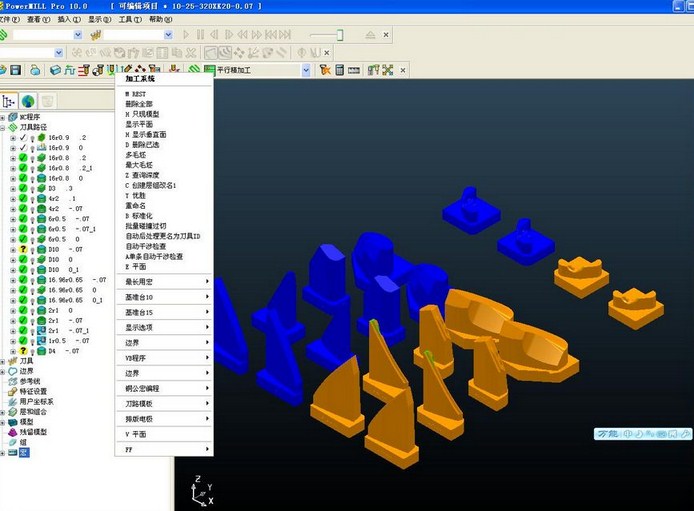The width and height of the screenshot is (694, 511).
Task: Toggle lightbulb for toolpath D4 -.07
Action: [x=32, y=351]
